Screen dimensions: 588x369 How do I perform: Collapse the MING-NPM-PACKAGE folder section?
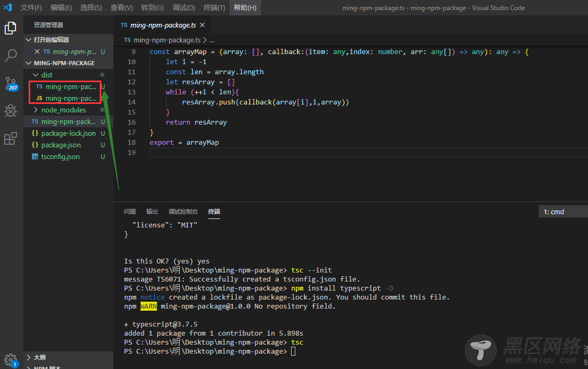[29, 63]
